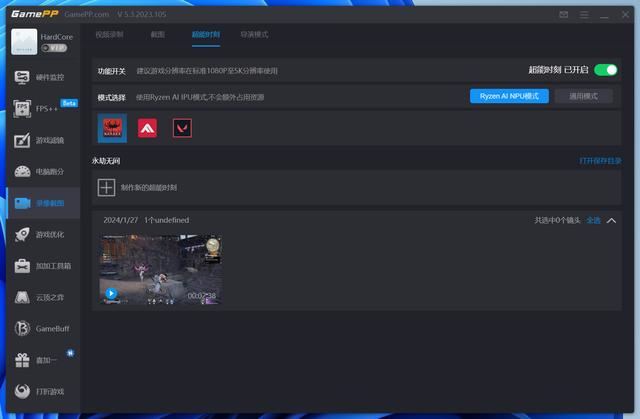Image resolution: width=640 pixels, height=419 pixels.
Task: Switch to 导演模式 director mode tab
Action: [254, 34]
